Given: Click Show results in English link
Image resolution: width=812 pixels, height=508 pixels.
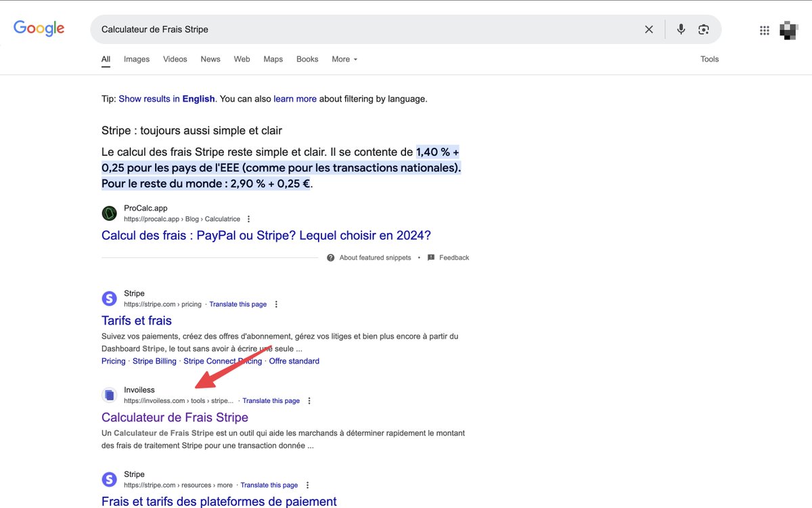Looking at the screenshot, I should [167, 99].
